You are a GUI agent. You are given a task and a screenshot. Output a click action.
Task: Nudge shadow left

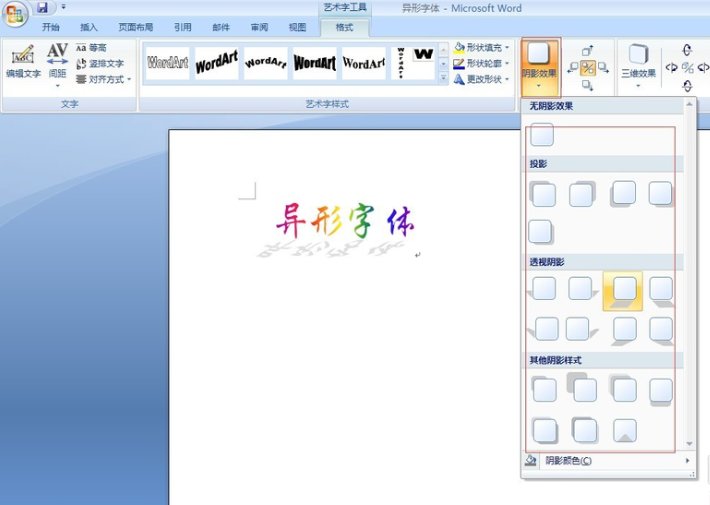pyautogui.click(x=573, y=68)
